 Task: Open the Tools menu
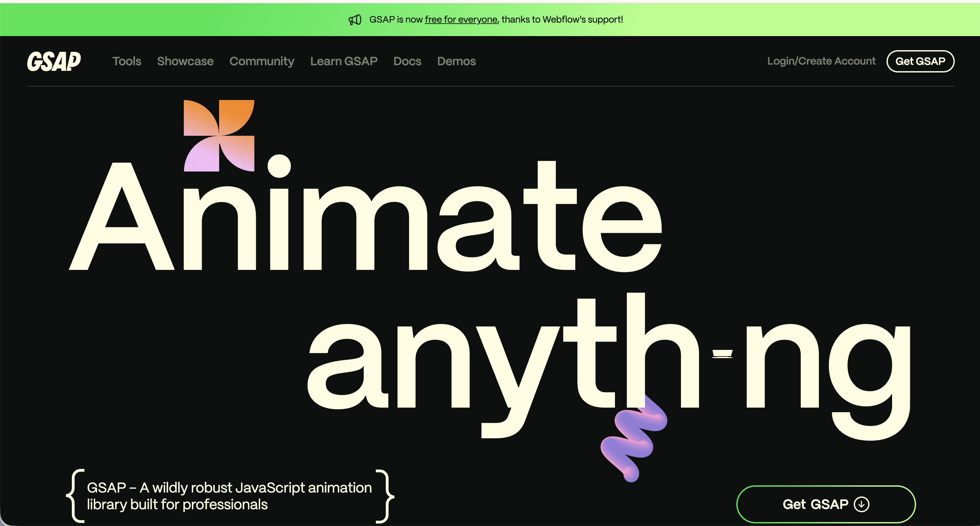(x=127, y=61)
